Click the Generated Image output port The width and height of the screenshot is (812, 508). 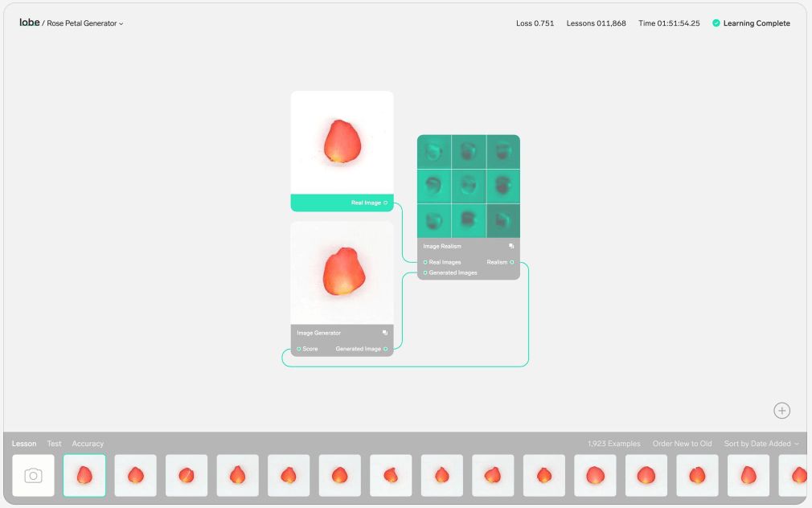click(385, 349)
